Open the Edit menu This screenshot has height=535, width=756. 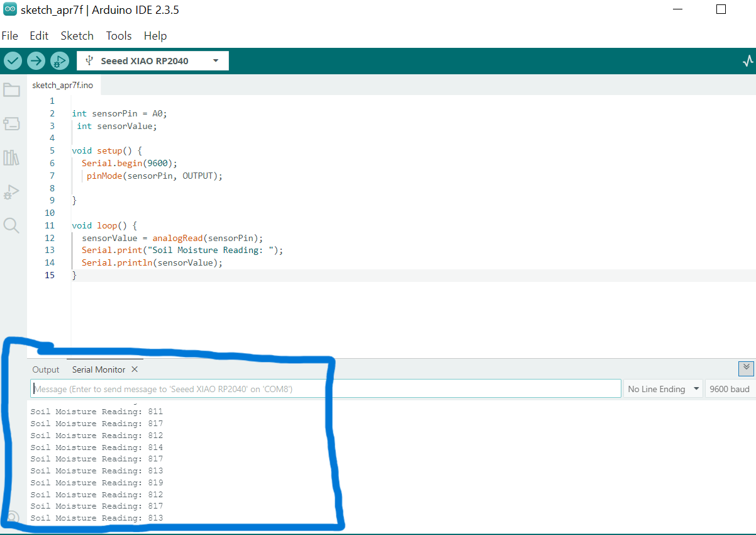pos(39,36)
